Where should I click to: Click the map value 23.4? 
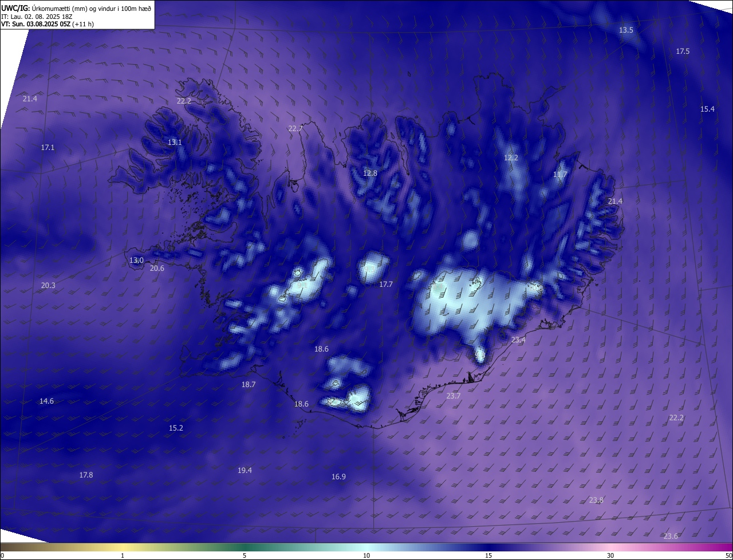coord(518,340)
